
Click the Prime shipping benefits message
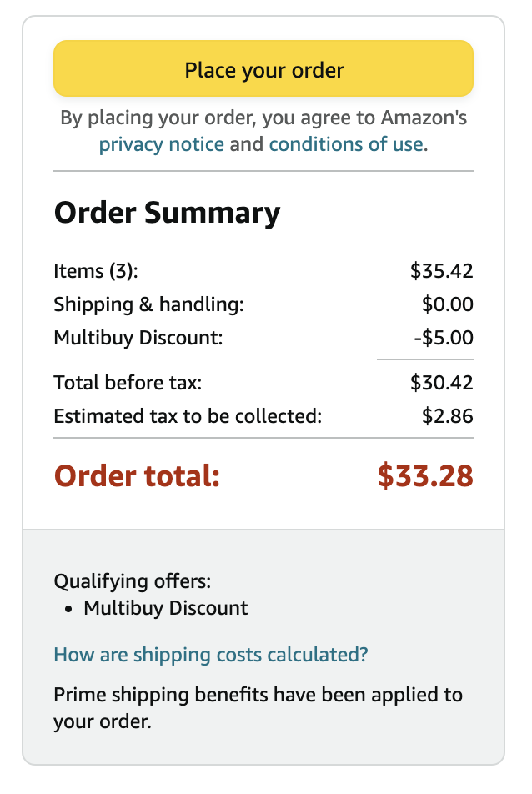click(x=257, y=707)
